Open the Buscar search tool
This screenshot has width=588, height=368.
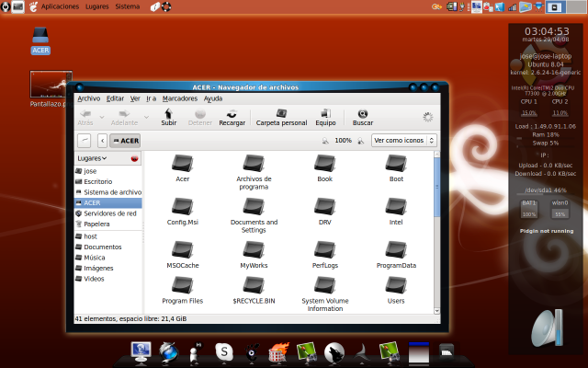(363, 117)
